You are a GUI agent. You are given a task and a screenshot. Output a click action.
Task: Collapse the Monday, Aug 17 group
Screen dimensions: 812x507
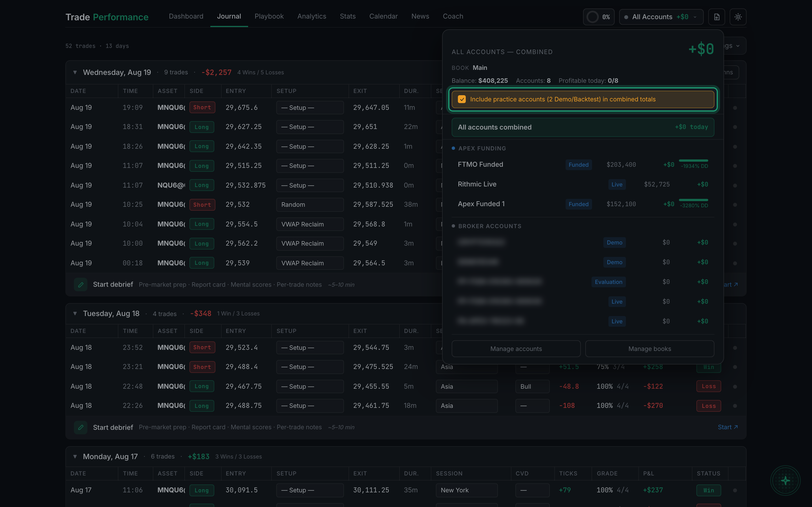(75, 456)
